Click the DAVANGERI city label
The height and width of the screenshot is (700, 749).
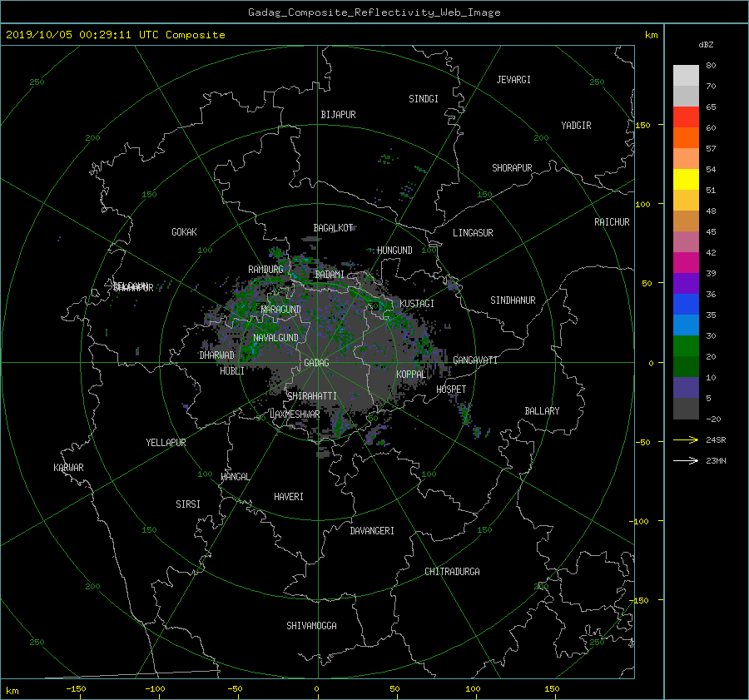[x=372, y=531]
